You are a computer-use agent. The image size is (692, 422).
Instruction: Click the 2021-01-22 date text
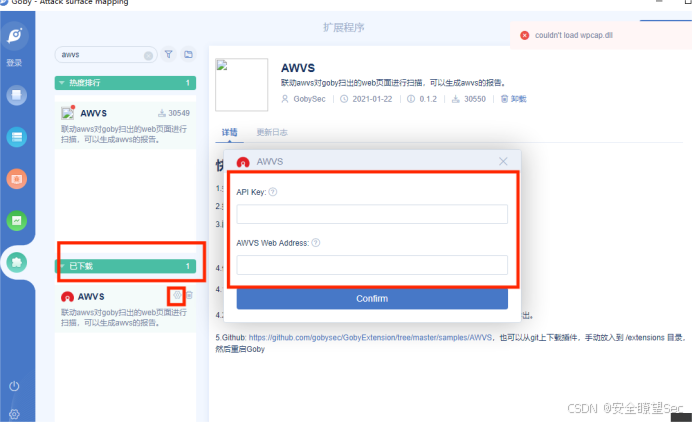(372, 99)
